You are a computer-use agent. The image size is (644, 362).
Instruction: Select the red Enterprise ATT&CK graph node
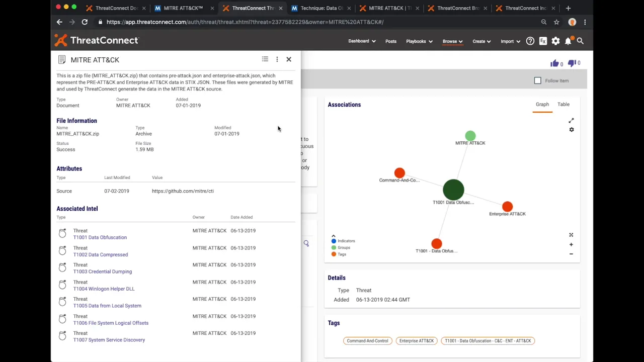click(x=507, y=207)
